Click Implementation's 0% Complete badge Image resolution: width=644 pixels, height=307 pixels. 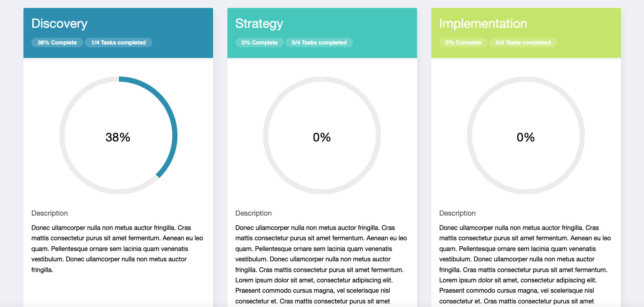pyautogui.click(x=464, y=42)
